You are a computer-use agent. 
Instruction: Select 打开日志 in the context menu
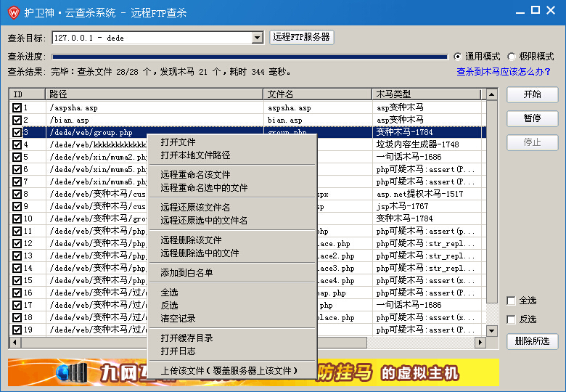point(179,351)
